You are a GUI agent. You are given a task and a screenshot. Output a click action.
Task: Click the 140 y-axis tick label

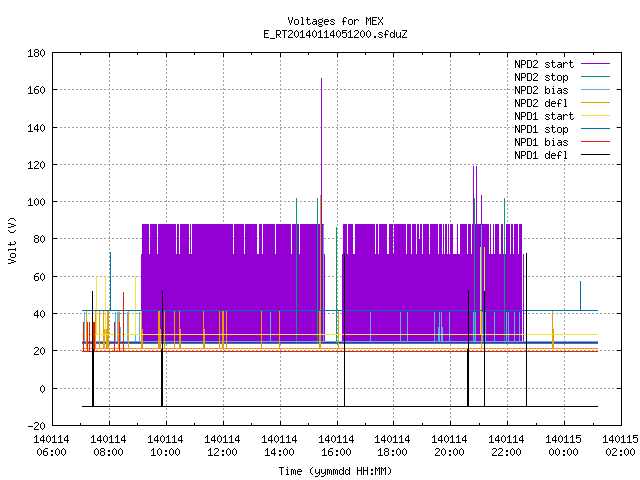(x=36, y=128)
